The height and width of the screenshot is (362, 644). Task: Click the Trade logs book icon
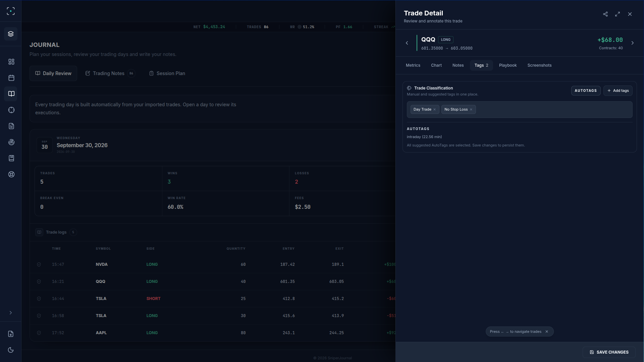pyautogui.click(x=39, y=232)
